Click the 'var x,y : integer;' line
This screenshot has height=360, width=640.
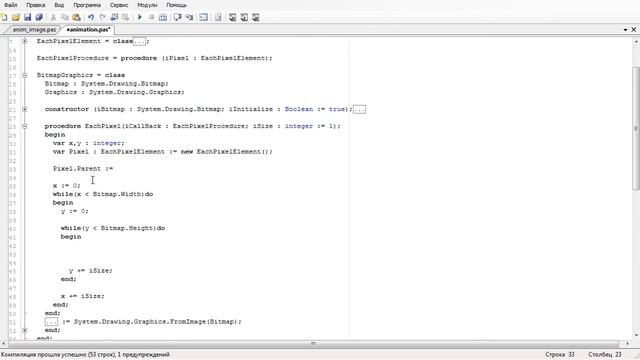[x=89, y=143]
